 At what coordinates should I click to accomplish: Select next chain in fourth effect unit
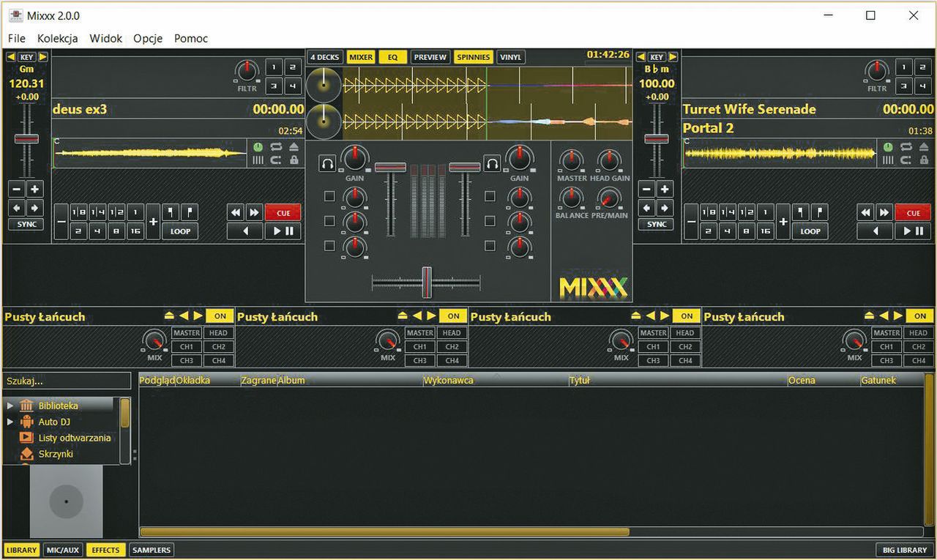click(897, 316)
